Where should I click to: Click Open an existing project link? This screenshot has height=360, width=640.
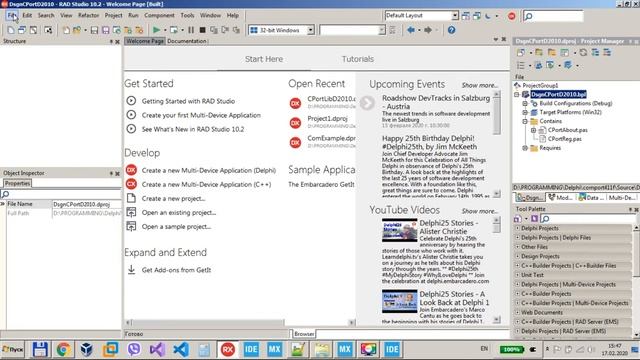[178, 213]
